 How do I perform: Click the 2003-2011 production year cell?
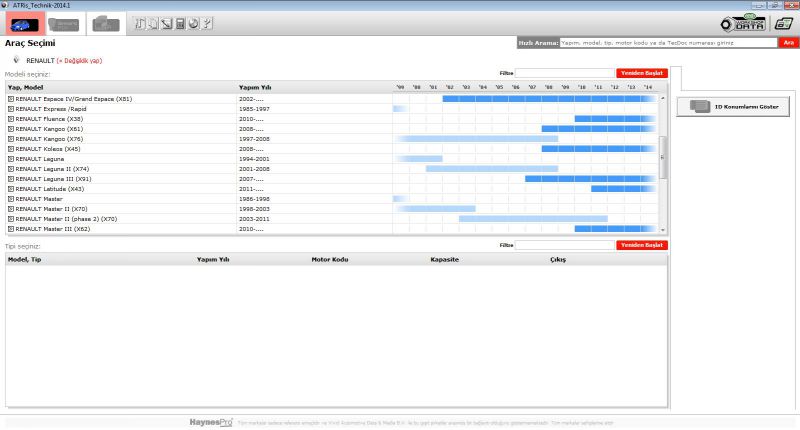tap(254, 219)
